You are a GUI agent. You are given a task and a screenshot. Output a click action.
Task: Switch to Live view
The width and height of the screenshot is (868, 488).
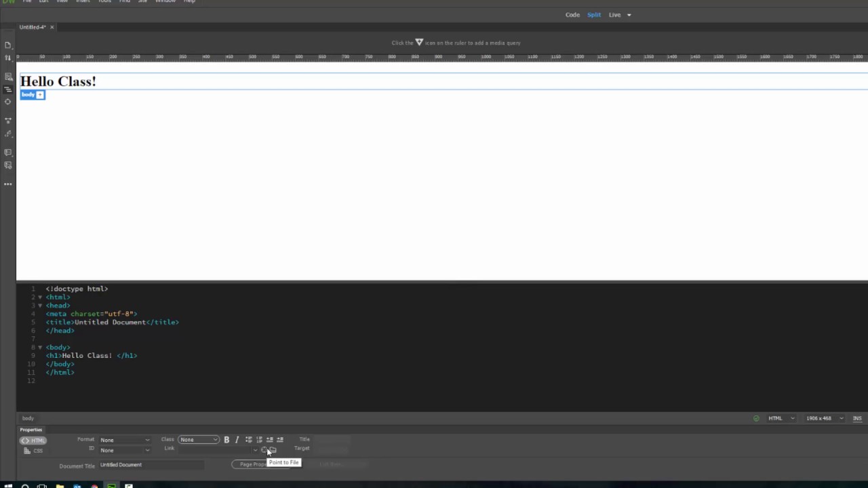click(x=614, y=15)
